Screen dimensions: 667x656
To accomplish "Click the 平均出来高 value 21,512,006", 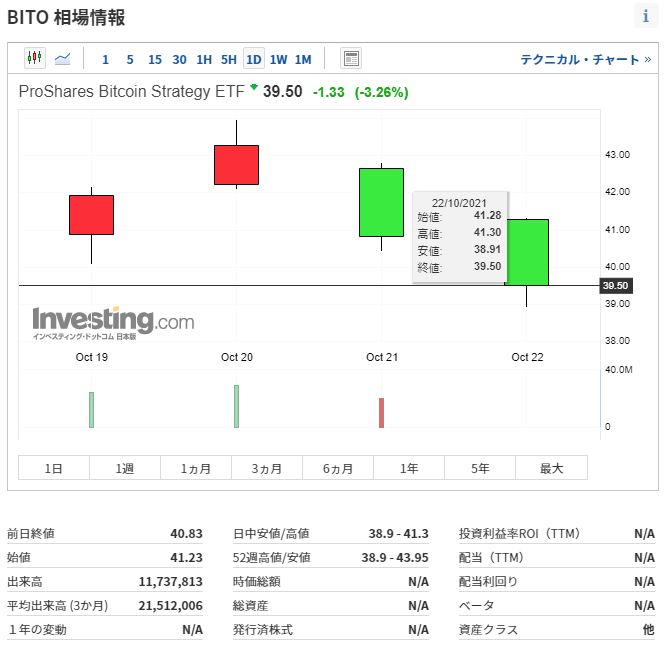I will pos(171,605).
